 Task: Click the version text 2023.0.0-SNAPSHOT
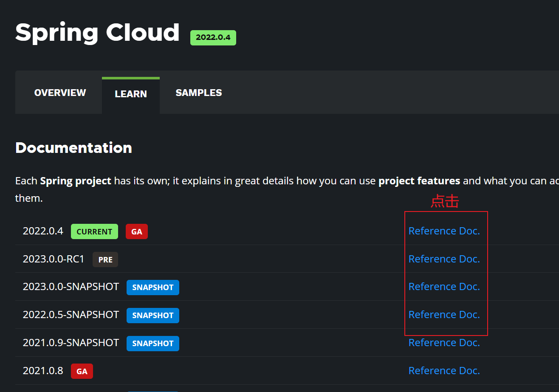(71, 287)
